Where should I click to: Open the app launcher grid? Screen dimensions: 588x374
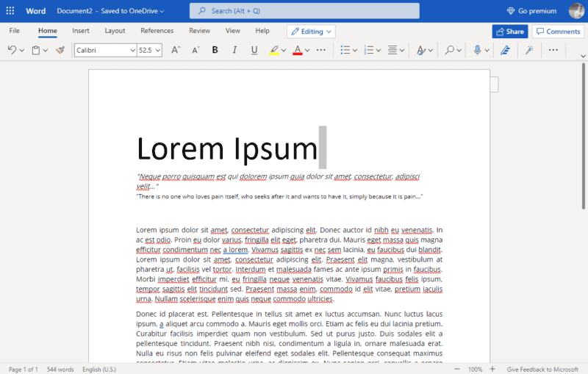point(10,11)
